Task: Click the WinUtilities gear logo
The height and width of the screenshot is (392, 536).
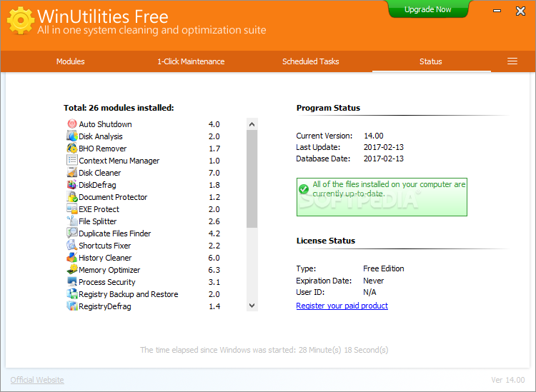Action: coord(21,21)
